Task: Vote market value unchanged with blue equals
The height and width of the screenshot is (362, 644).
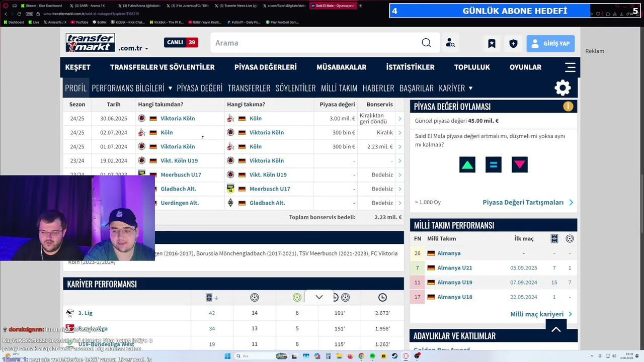Action: 494,165
